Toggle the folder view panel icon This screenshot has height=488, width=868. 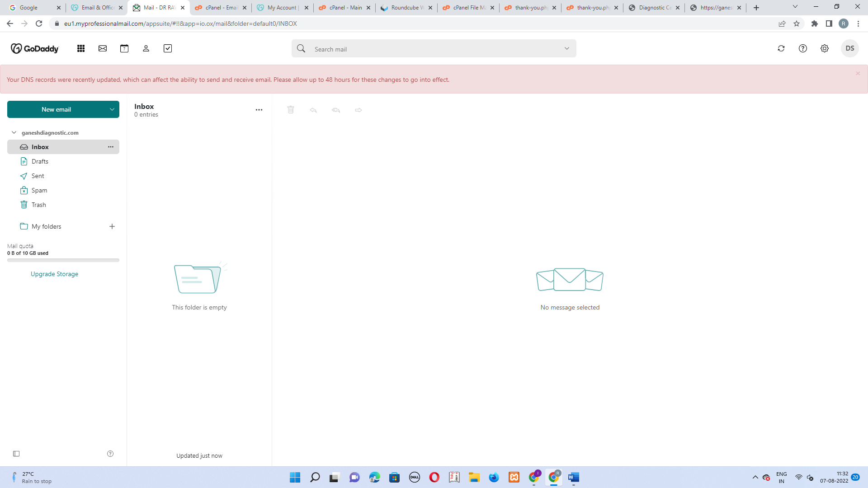pyautogui.click(x=16, y=454)
